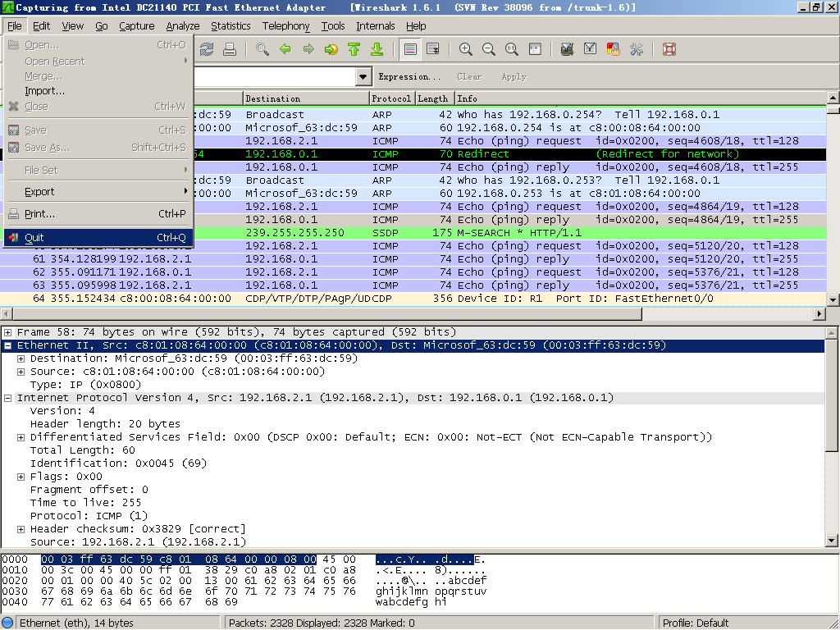Click the Zoom out toolbar icon
The height and width of the screenshot is (630, 840).
tap(489, 49)
